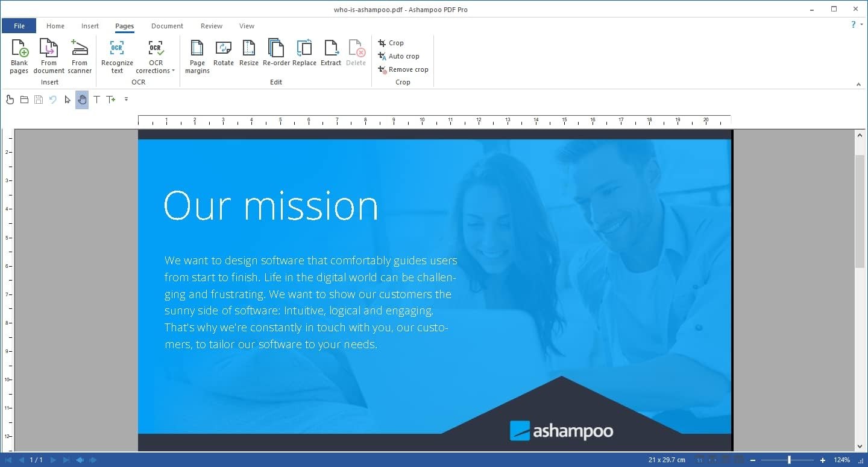Toggle the arrow selection tool
Viewport: 868px width, 467px height.
pyautogui.click(x=68, y=100)
